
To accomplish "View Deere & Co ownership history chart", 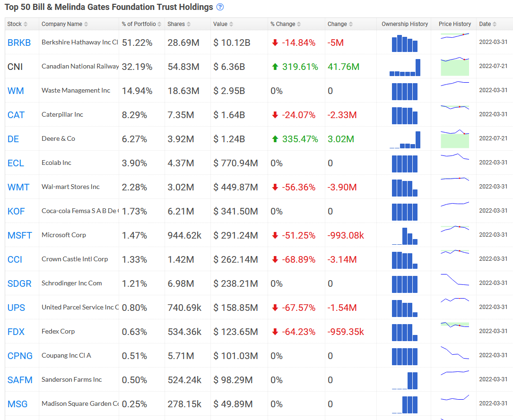I will [405, 140].
